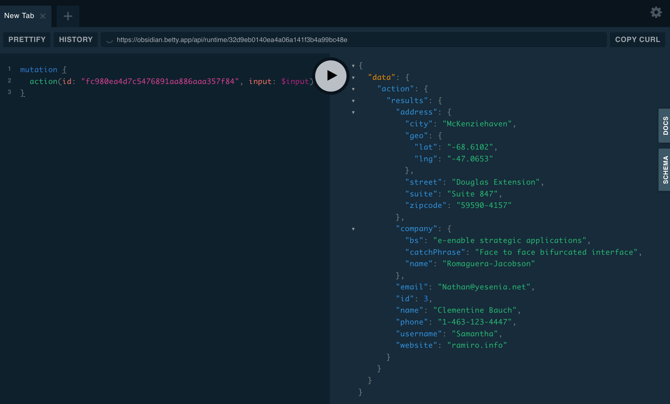Run the mutation with the play button
This screenshot has height=404, width=670.
click(331, 76)
